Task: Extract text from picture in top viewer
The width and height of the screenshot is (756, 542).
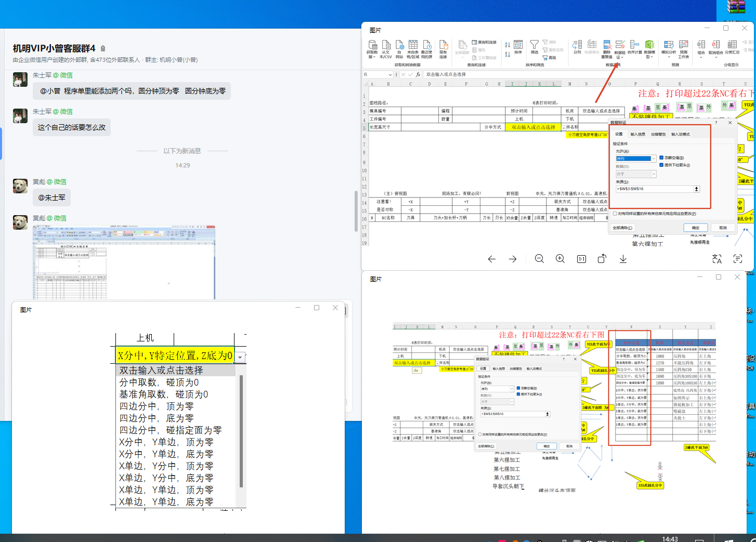Action: click(x=738, y=259)
